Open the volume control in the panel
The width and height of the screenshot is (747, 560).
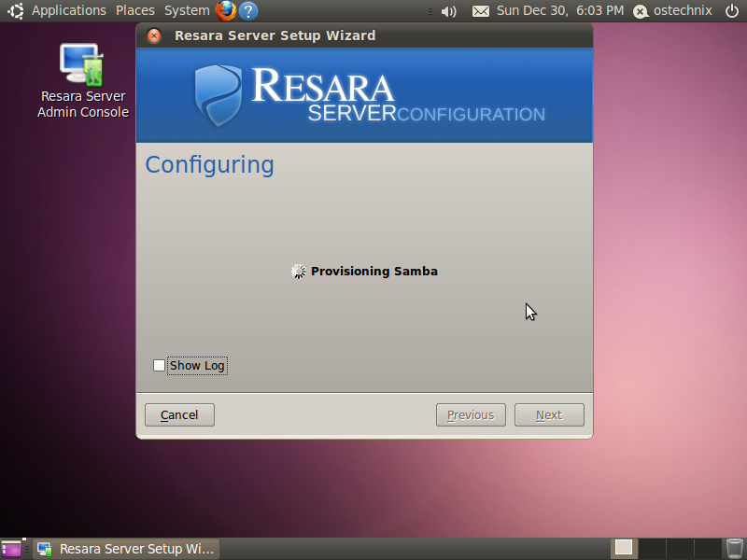tap(448, 11)
